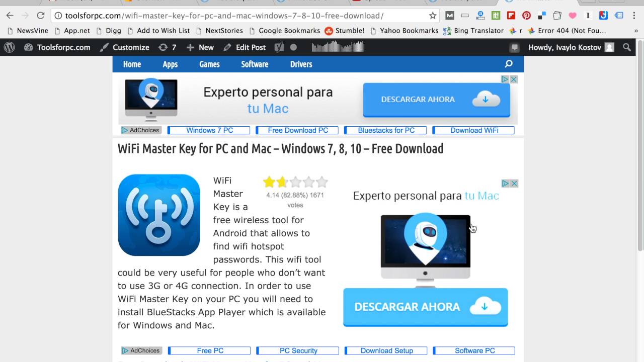
Task: Open the New content menu in admin bar
Action: [x=200, y=47]
